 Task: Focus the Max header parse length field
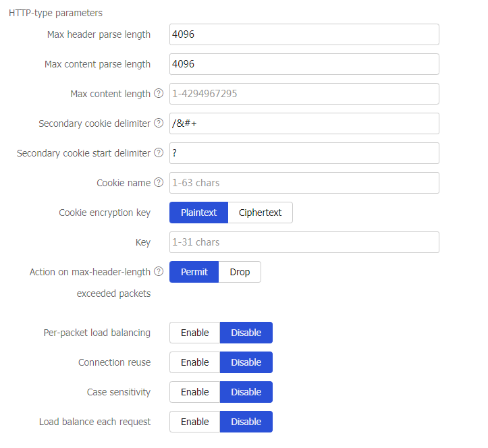(304, 34)
